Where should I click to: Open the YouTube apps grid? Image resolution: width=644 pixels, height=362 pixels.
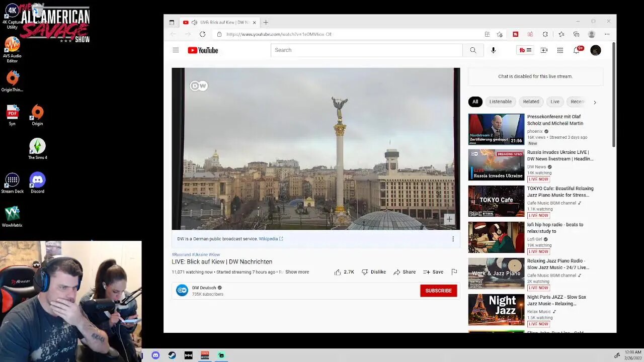point(560,50)
